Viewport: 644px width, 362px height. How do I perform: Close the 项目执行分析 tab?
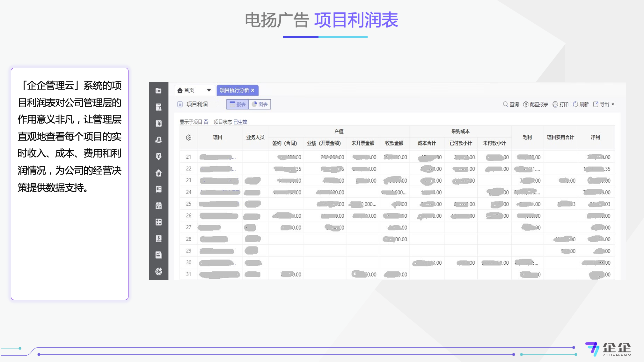pos(253,90)
